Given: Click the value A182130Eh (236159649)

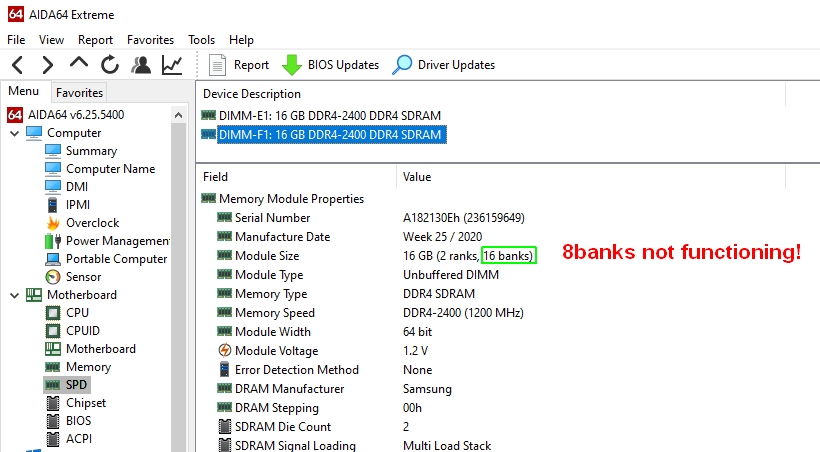Looking at the screenshot, I should tap(464, 218).
